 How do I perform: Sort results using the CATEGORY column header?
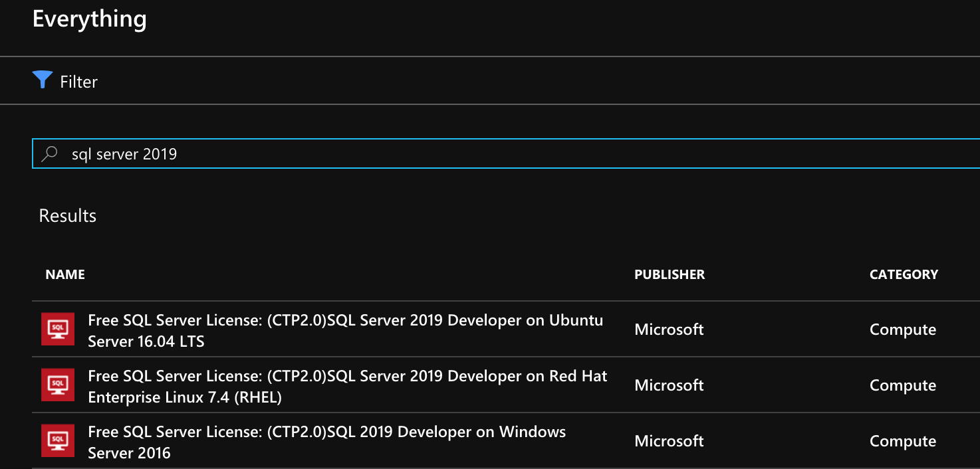[x=904, y=274]
